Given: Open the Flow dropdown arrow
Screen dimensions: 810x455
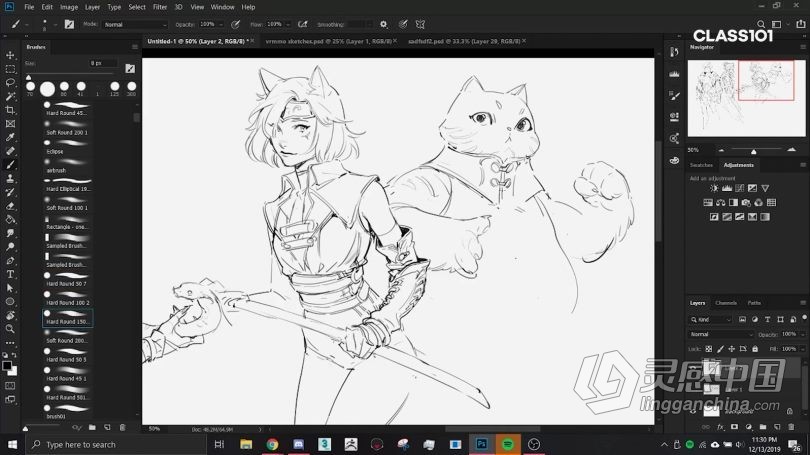Looking at the screenshot, I should tap(288, 24).
